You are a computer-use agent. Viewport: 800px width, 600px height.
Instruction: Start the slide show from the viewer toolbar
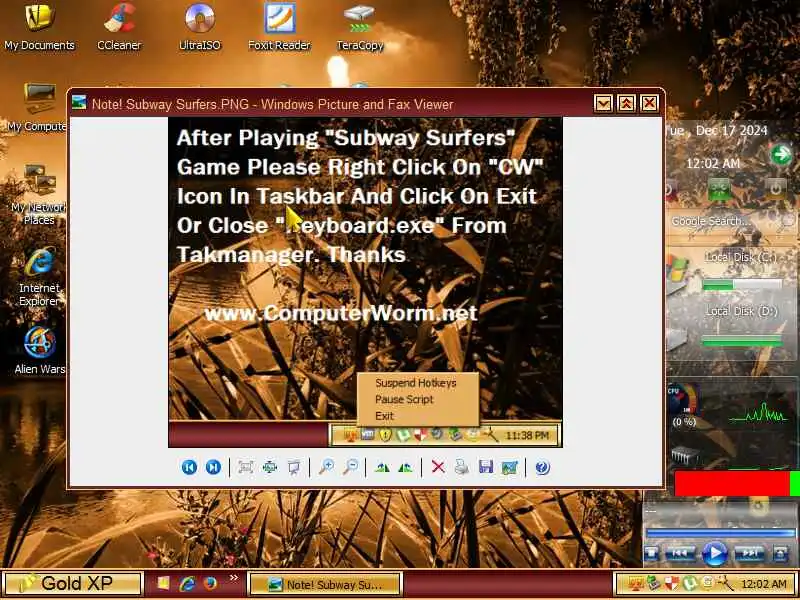pos(294,467)
